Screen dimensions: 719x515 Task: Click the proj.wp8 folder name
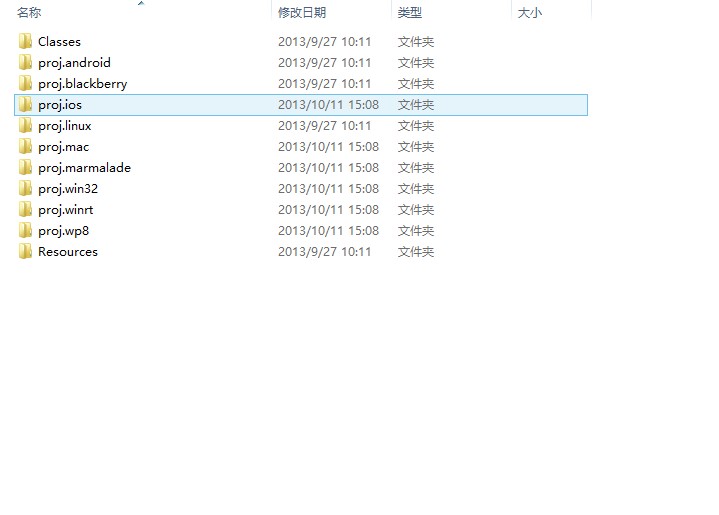(64, 231)
